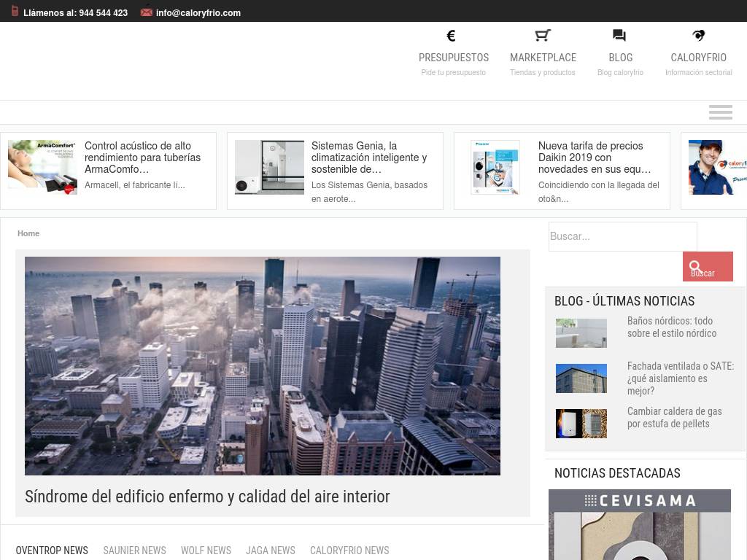This screenshot has height=560, width=747.
Task: Open the Baños nórdicos blog post
Action: [671, 327]
